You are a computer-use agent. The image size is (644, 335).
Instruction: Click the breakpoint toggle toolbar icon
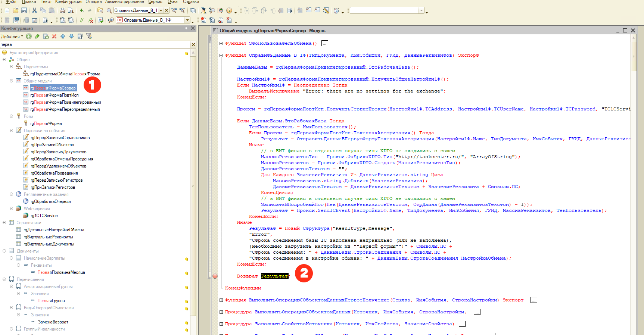click(x=203, y=20)
